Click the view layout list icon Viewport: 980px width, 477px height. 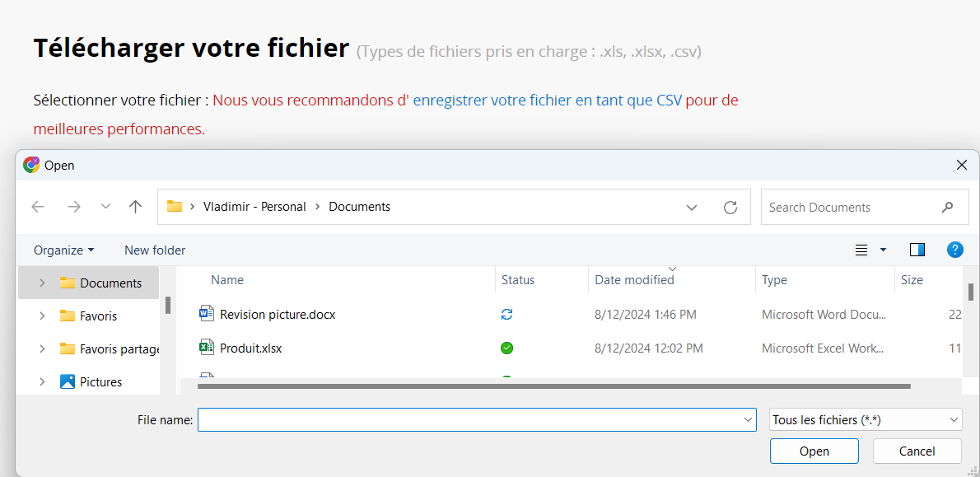pos(861,250)
